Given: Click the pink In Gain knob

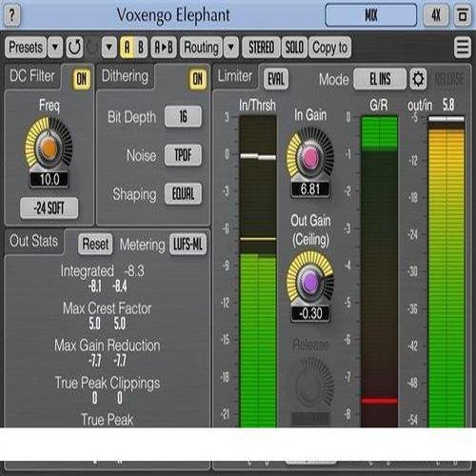Looking at the screenshot, I should [309, 157].
